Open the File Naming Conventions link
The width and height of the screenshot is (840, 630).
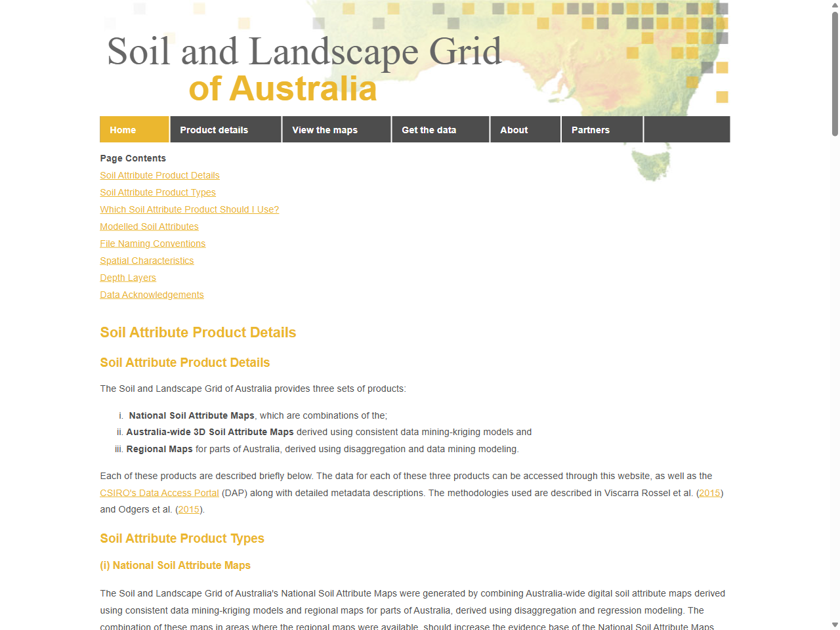click(x=152, y=243)
